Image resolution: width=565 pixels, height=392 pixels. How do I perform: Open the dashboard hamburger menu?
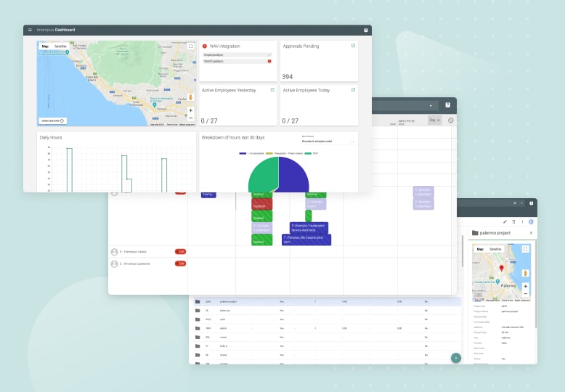30,30
